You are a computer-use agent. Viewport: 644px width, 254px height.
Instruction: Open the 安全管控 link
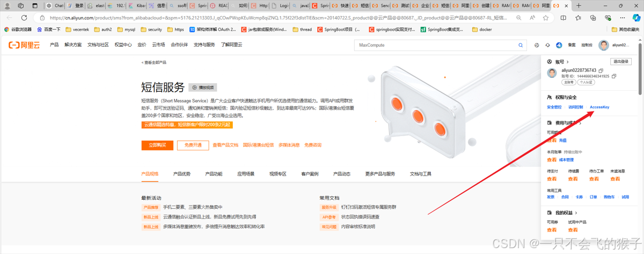pyautogui.click(x=554, y=107)
